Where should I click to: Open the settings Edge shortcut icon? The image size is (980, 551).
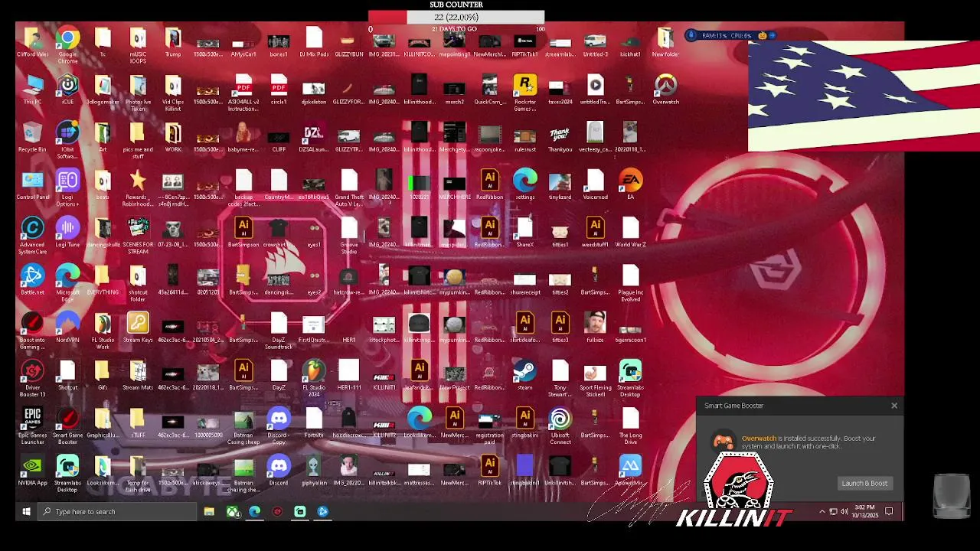[524, 184]
